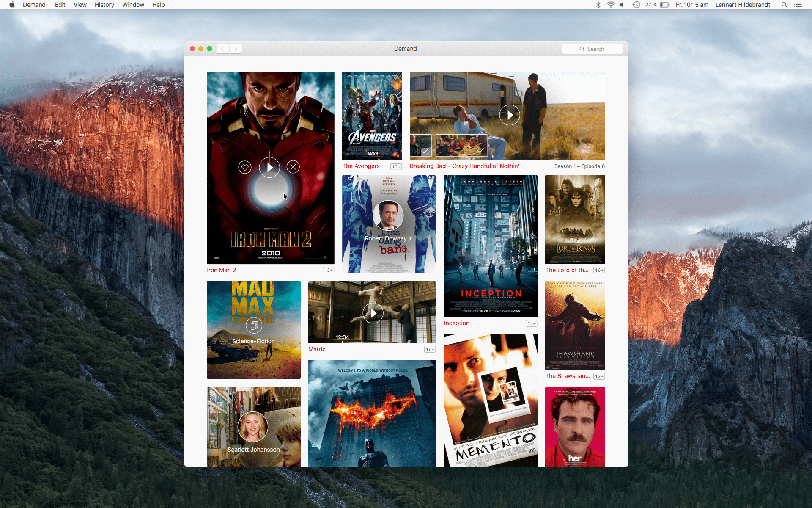Screen dimensions: 812x508
Task: Click the 12+ rating badge for Iron Man 2
Action: pos(329,270)
